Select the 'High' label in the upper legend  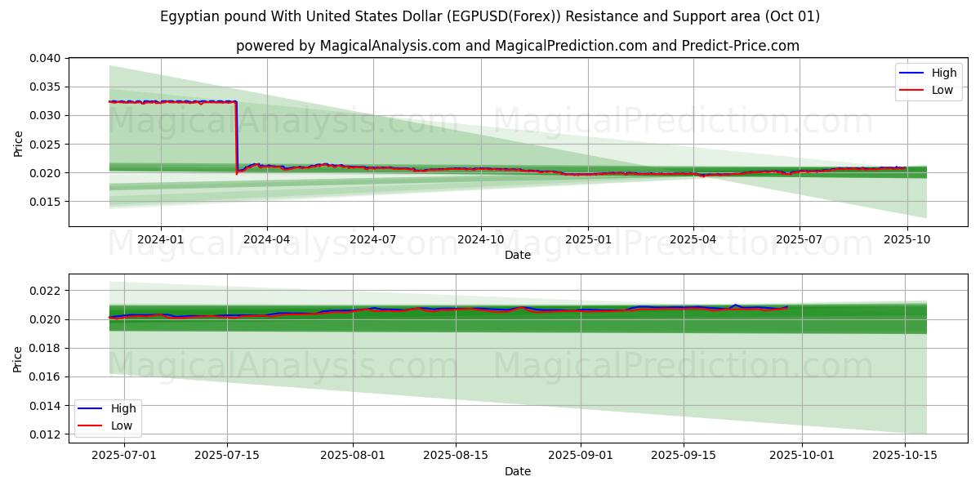click(x=944, y=73)
